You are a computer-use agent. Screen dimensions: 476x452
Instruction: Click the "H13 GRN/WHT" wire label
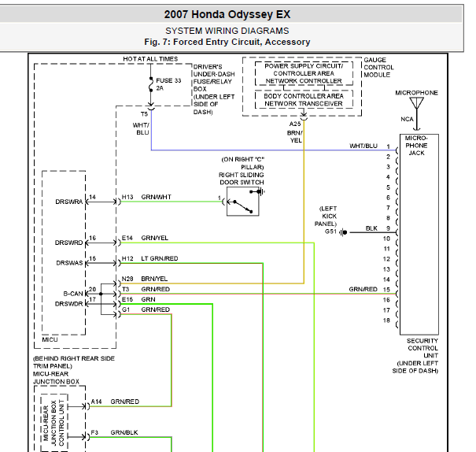point(146,197)
